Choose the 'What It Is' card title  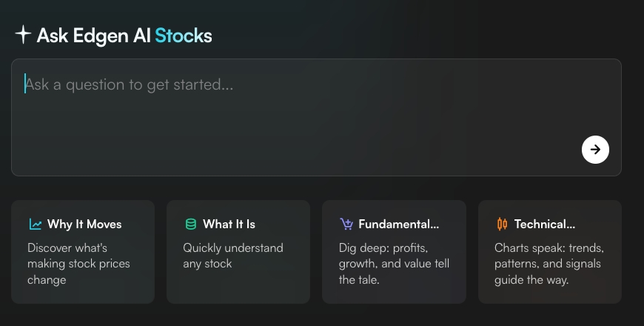point(229,224)
